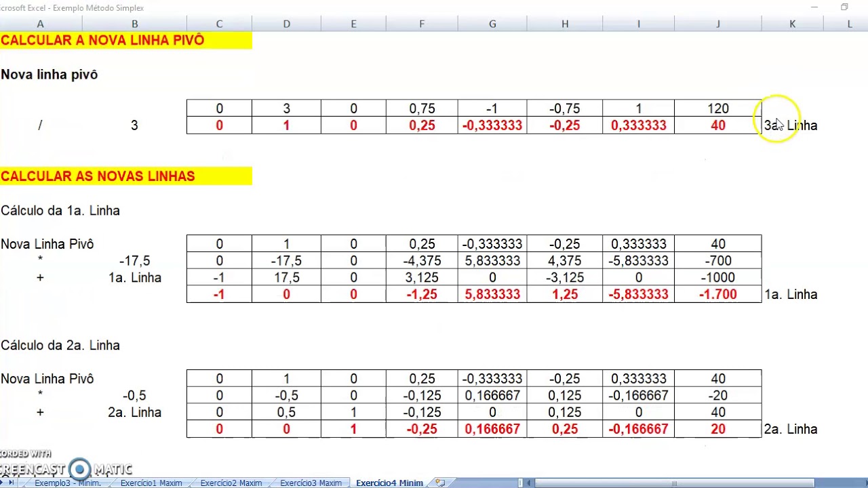Select the divisor cell 3 in column B
The image size is (868, 488).
134,125
